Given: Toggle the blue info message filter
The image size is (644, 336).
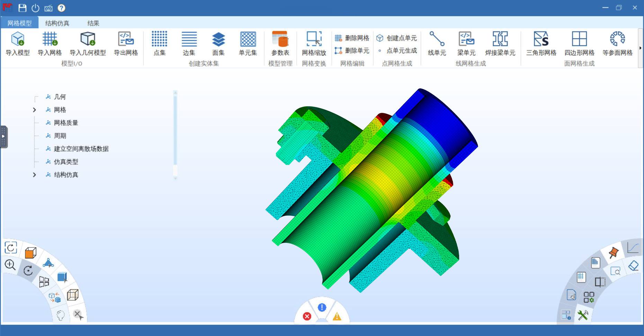Looking at the screenshot, I should 322,307.
